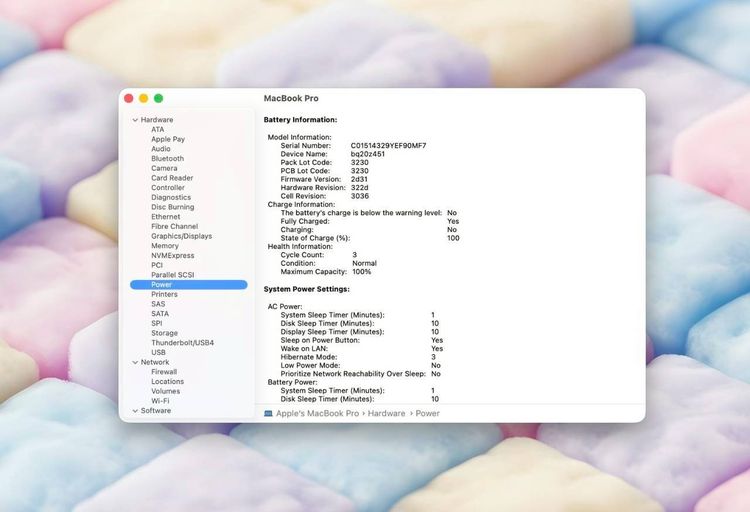Click the Hibernate Mode row
Image resolution: width=750 pixels, height=512 pixels.
pos(358,357)
